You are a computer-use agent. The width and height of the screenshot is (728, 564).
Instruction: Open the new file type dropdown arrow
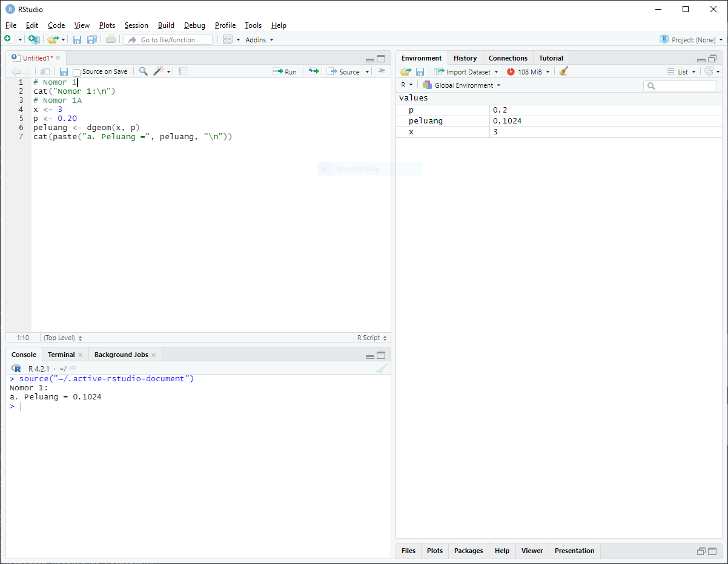coord(20,40)
